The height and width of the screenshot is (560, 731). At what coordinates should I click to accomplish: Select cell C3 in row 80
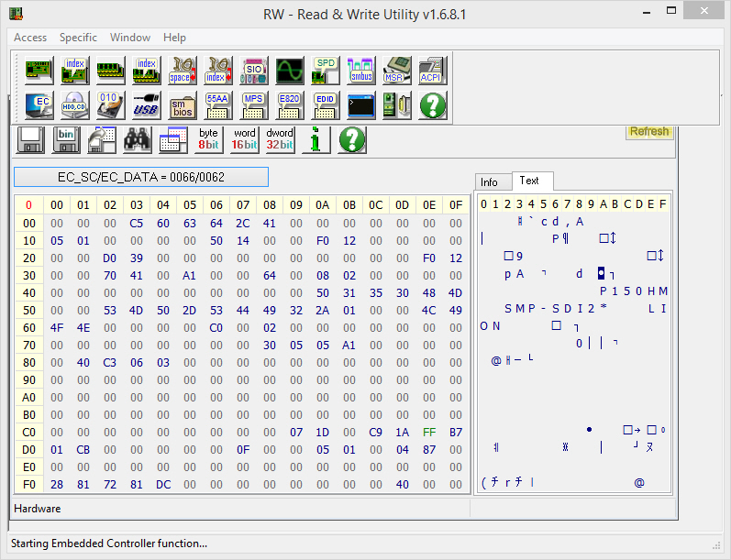click(x=109, y=362)
